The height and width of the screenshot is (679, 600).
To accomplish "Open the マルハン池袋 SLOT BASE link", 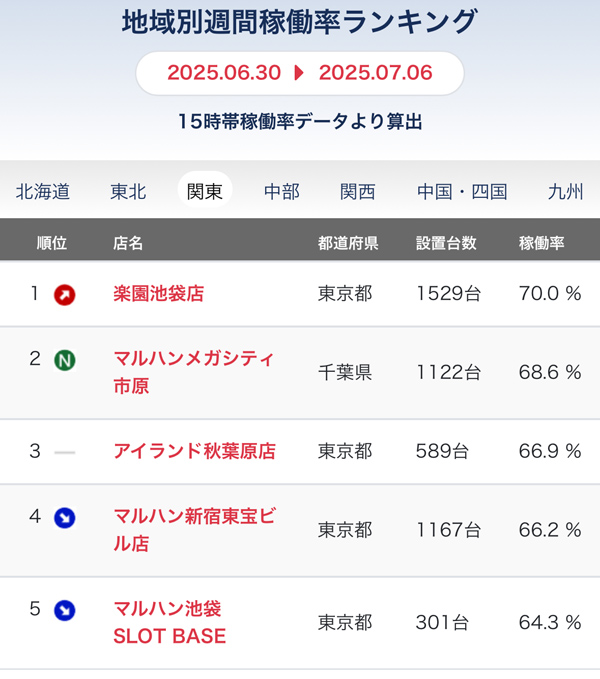I will (170, 623).
